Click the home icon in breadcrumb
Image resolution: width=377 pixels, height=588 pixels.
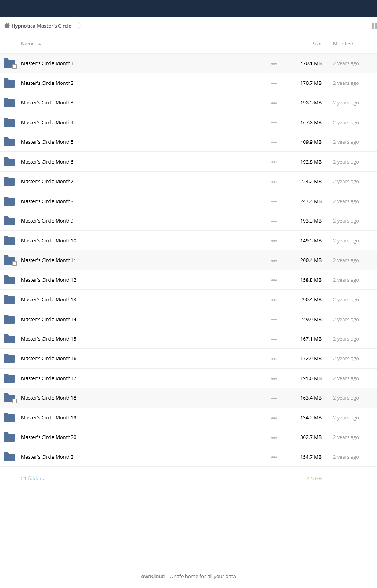[6, 26]
